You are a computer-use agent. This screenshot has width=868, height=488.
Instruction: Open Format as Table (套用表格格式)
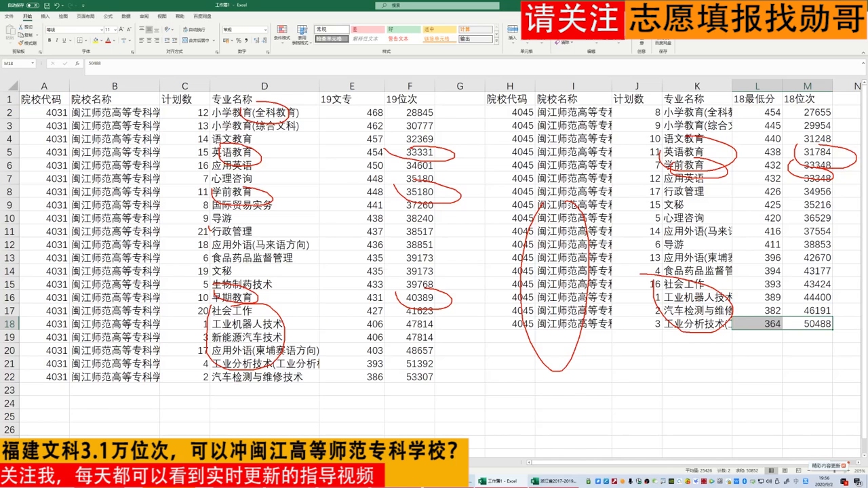click(302, 35)
